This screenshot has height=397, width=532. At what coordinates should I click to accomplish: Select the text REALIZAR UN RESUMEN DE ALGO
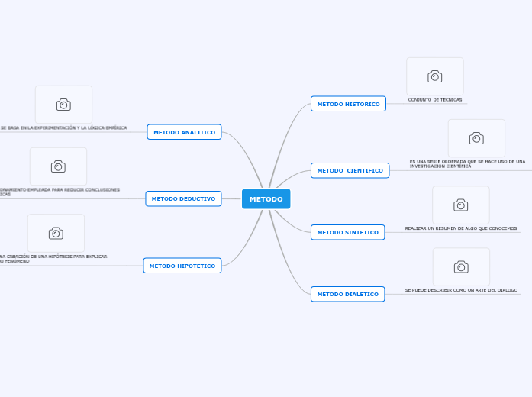(x=460, y=228)
